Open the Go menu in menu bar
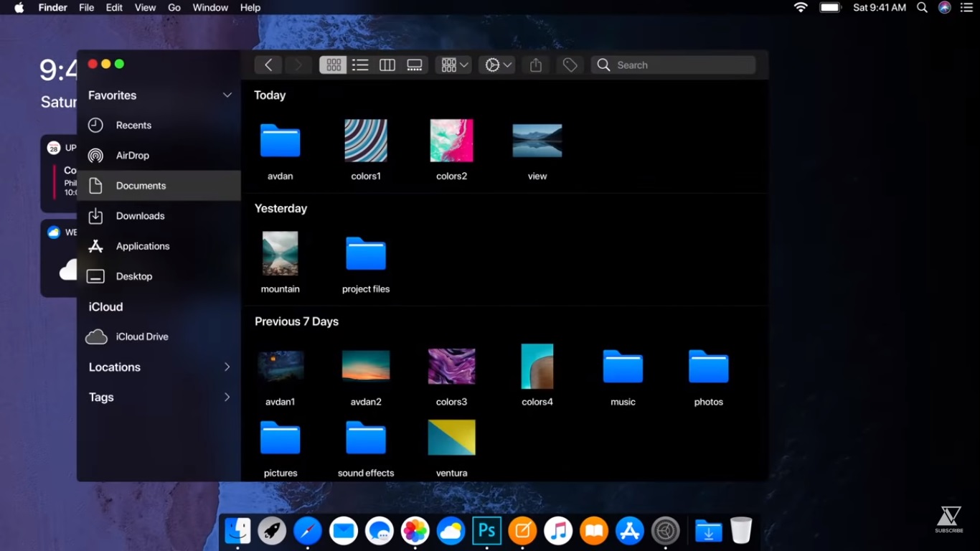 point(174,8)
